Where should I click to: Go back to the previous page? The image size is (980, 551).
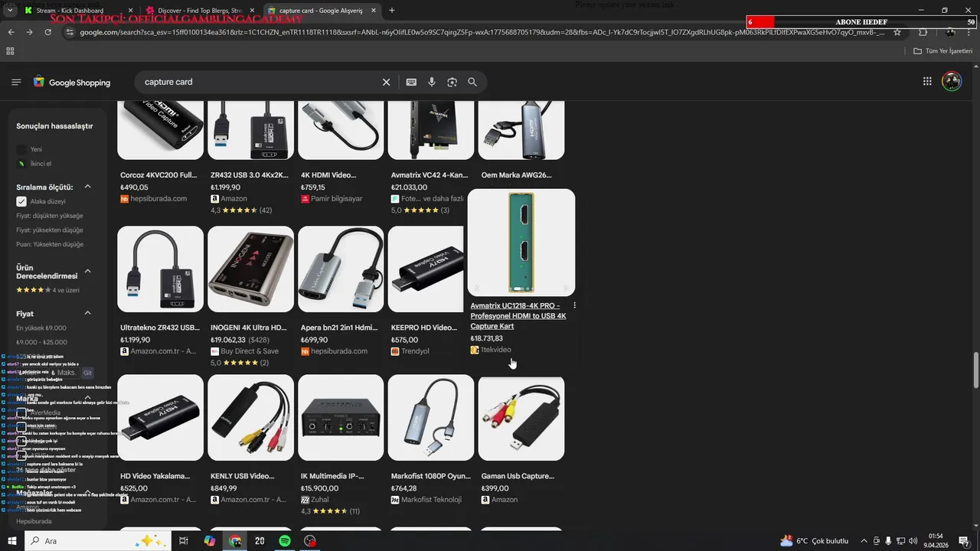tap(11, 32)
